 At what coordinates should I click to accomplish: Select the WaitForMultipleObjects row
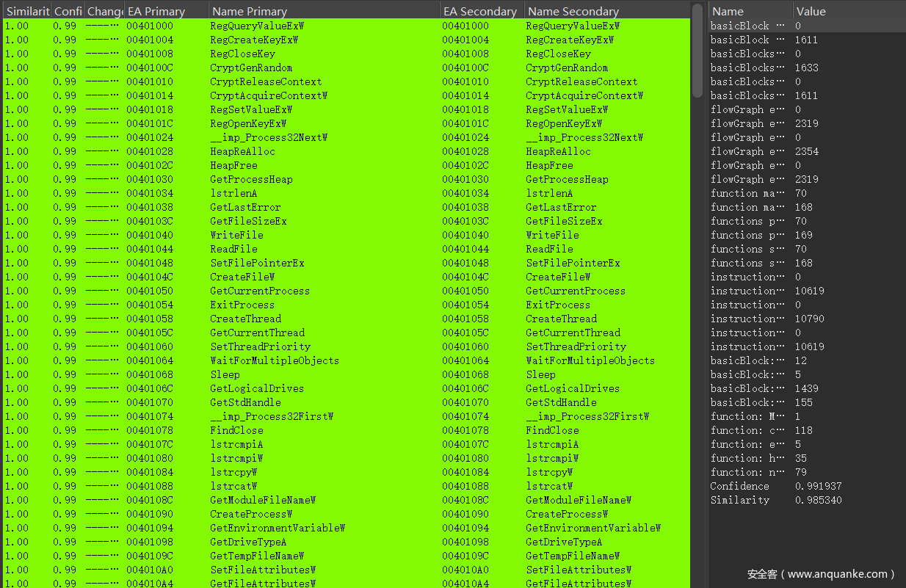(x=346, y=360)
